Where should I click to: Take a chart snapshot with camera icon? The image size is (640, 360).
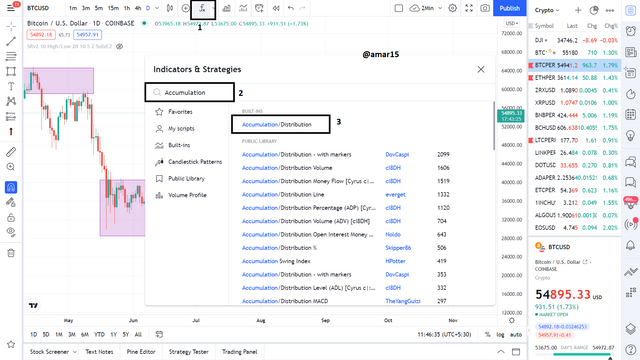(484, 8)
